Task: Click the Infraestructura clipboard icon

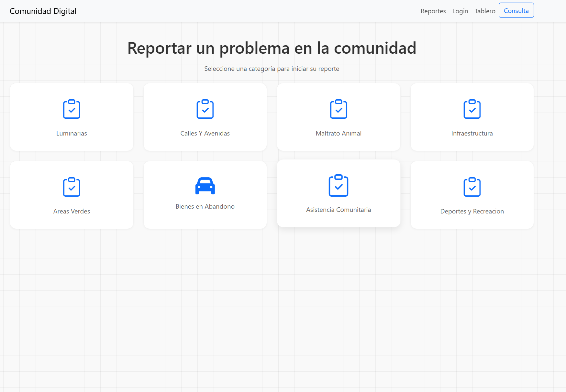Action: click(x=472, y=109)
